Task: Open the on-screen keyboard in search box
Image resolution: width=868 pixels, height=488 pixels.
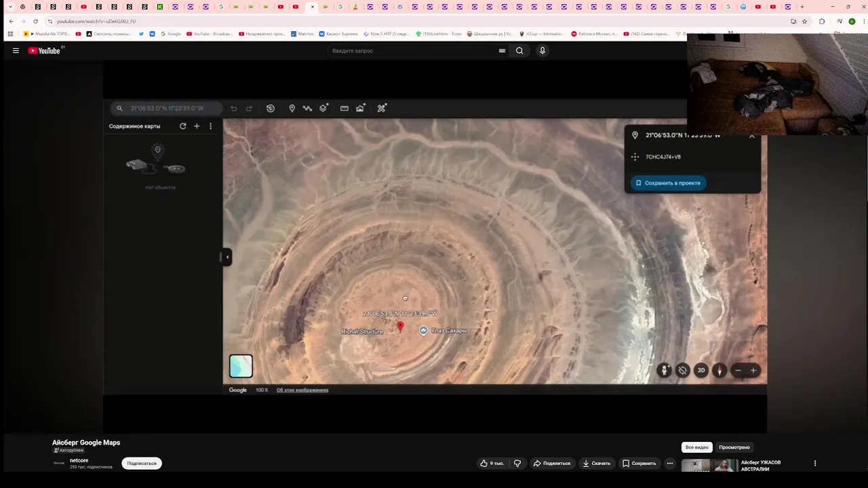Action: pos(502,51)
